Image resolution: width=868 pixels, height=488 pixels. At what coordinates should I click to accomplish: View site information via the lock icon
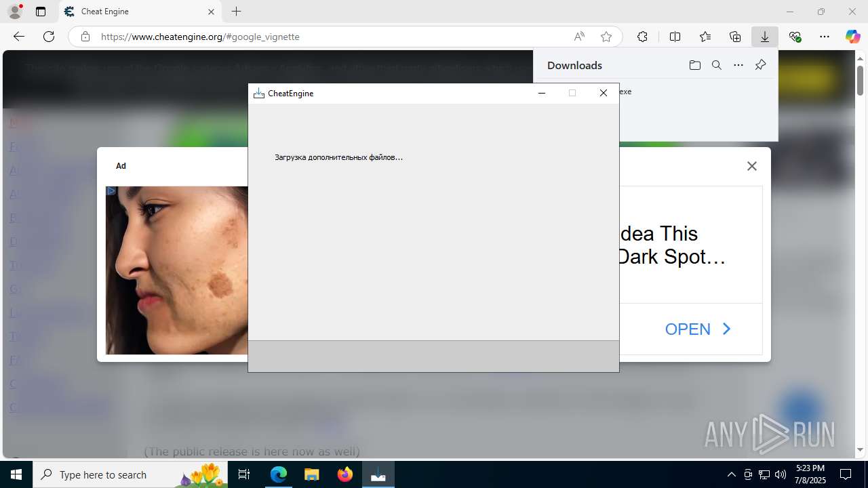(x=85, y=37)
